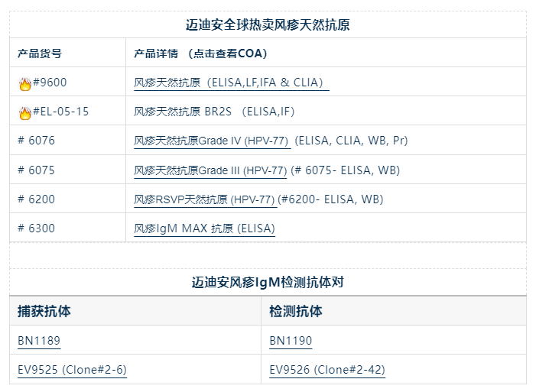
Task: Click the fire icon beside #EL-05-15
Action: coord(24,112)
